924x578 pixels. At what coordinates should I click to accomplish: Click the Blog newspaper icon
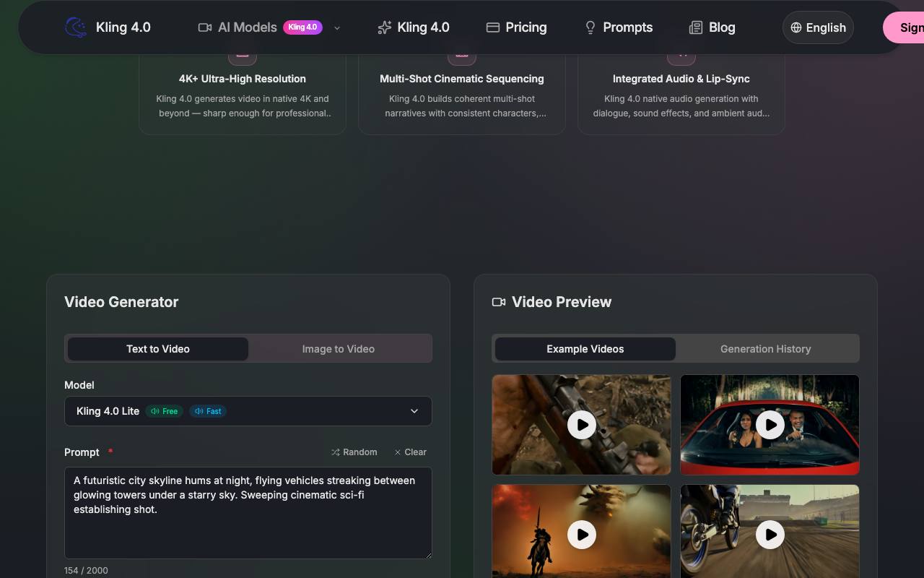696,27
